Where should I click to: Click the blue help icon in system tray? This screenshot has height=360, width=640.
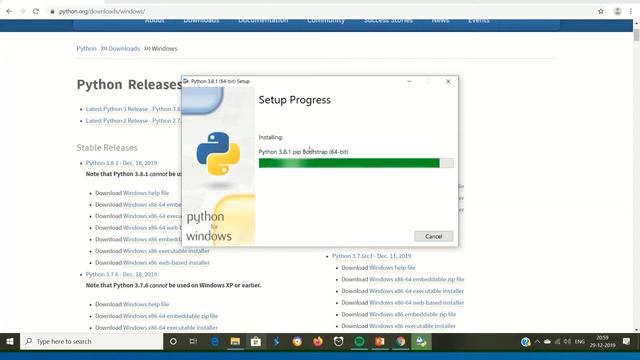point(526,342)
